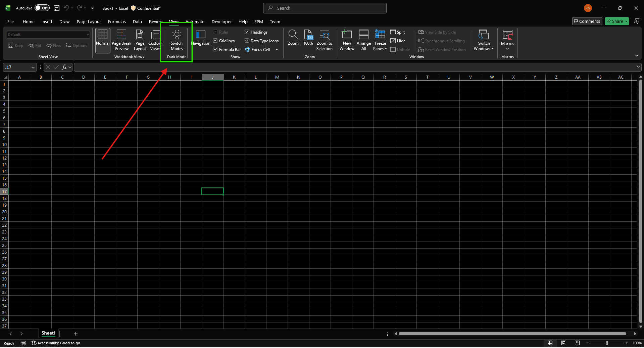Viewport: 644px width, 348px height.
Task: Open the Zoom dialog
Action: [x=293, y=38]
